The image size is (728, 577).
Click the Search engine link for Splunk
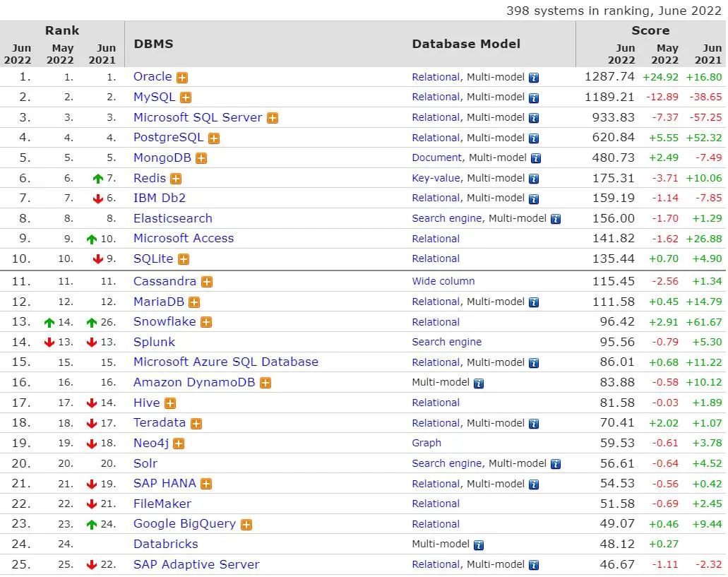coord(447,342)
